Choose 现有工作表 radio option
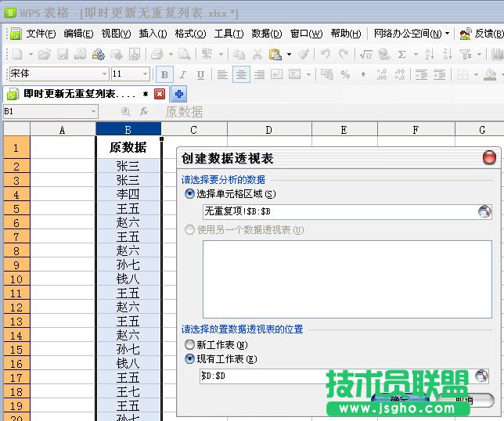This screenshot has width=504, height=421. click(x=189, y=358)
